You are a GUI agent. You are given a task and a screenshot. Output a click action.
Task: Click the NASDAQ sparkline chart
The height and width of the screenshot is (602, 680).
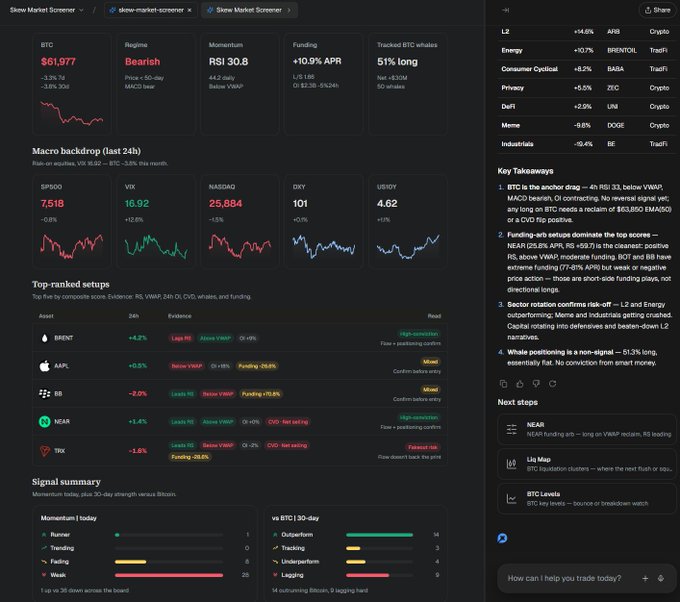pos(240,246)
